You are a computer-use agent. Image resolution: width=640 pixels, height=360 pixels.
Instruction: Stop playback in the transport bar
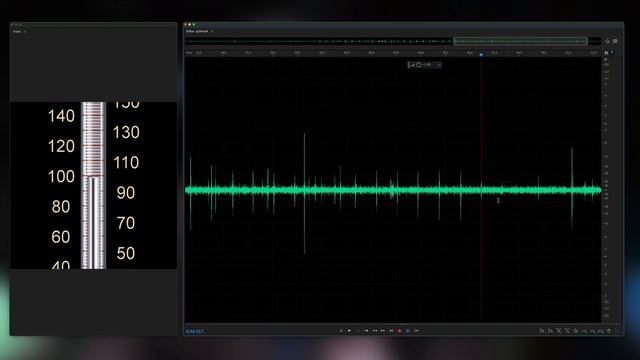point(341,331)
